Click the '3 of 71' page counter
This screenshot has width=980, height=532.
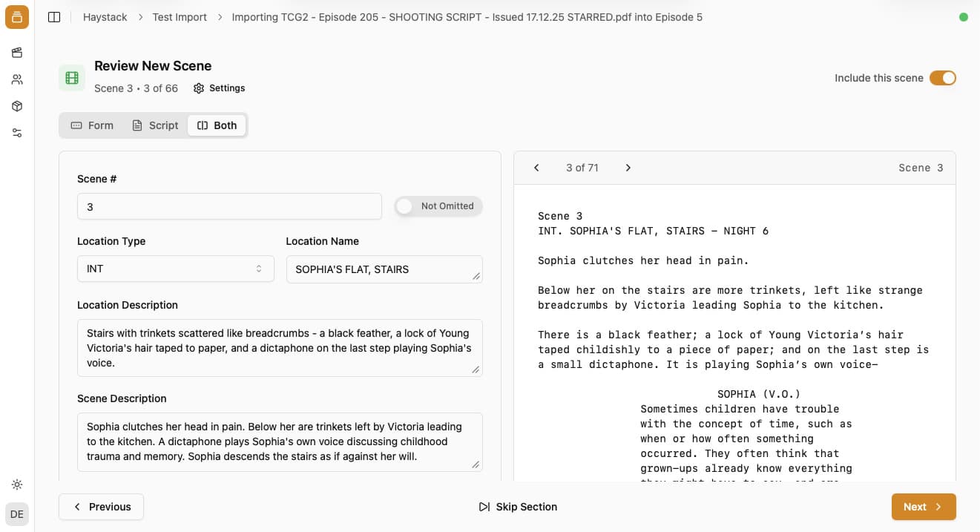[x=582, y=168]
